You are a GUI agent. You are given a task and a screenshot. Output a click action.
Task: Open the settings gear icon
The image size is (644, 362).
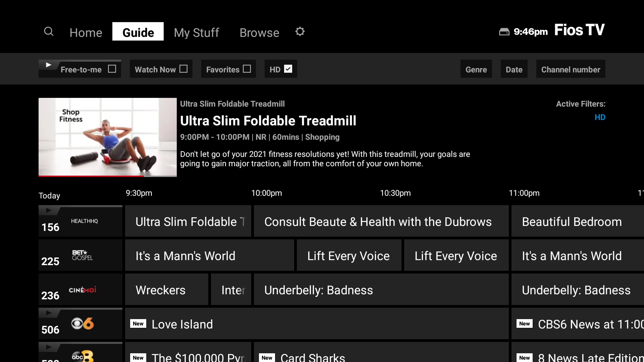(300, 32)
